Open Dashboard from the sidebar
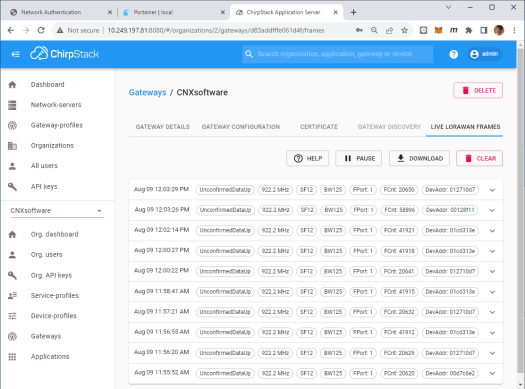Image resolution: width=525 pixels, height=389 pixels. pyautogui.click(x=48, y=85)
